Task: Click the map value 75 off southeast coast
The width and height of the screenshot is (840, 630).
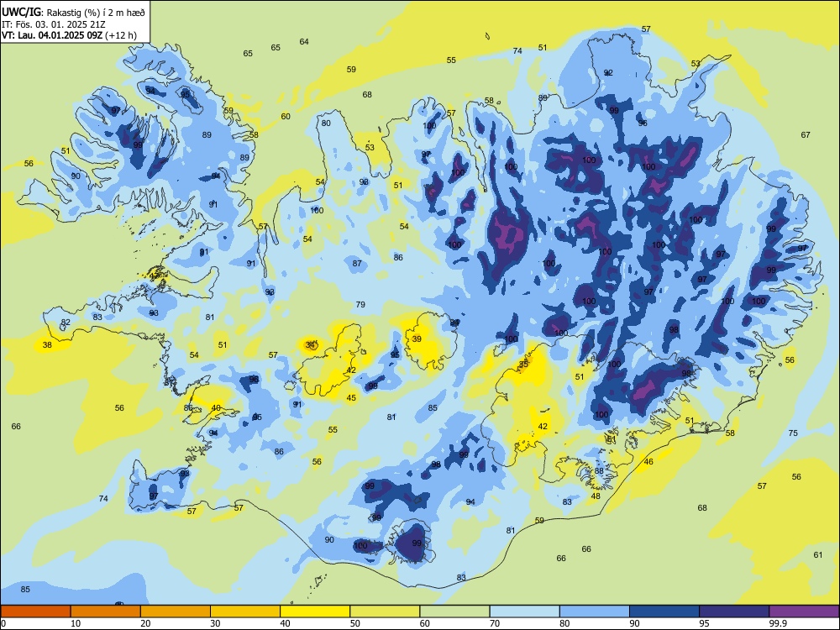Action: point(794,433)
